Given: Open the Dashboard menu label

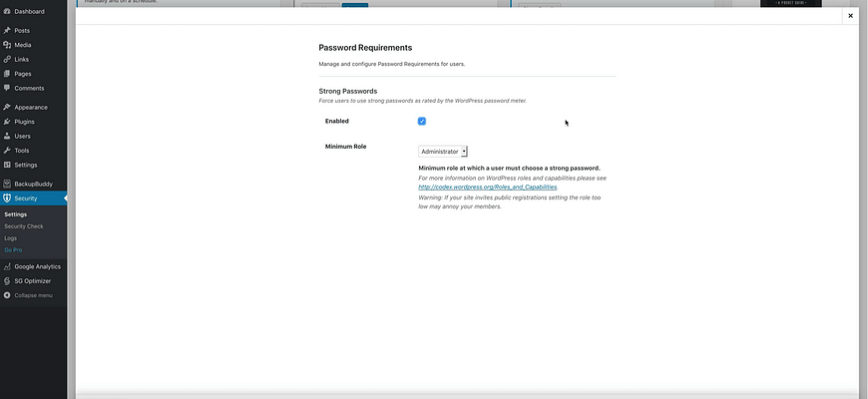Looking at the screenshot, I should coord(29,11).
